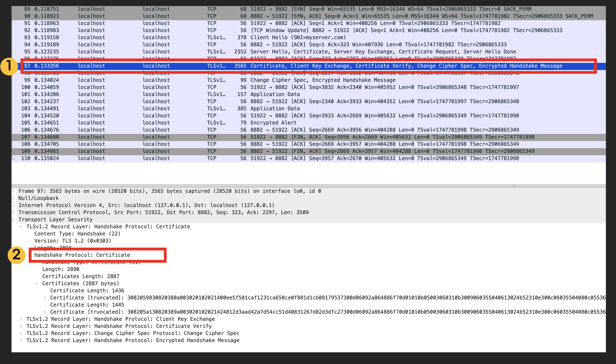The width and height of the screenshot is (616, 364).
Task: Expand the first truncated Certificate entry
Action: pos(45,298)
